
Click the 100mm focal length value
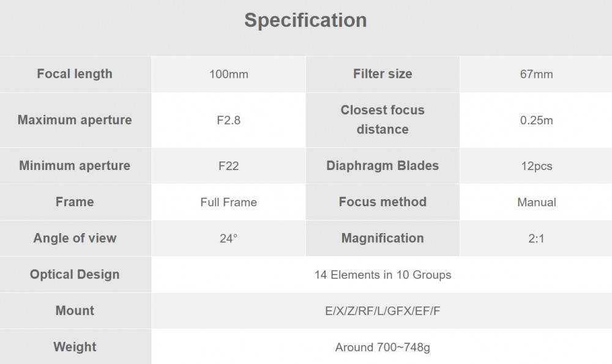(x=229, y=74)
